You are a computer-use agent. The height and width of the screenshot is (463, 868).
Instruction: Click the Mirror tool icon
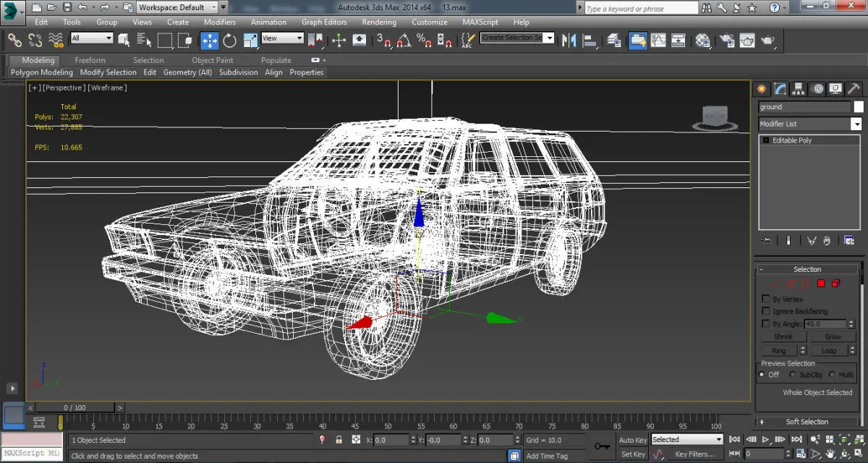pyautogui.click(x=569, y=40)
